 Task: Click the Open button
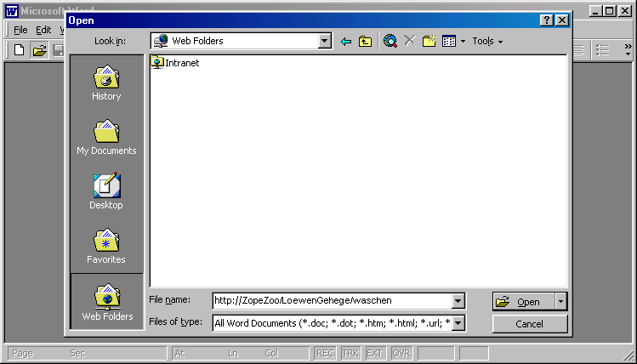[524, 302]
